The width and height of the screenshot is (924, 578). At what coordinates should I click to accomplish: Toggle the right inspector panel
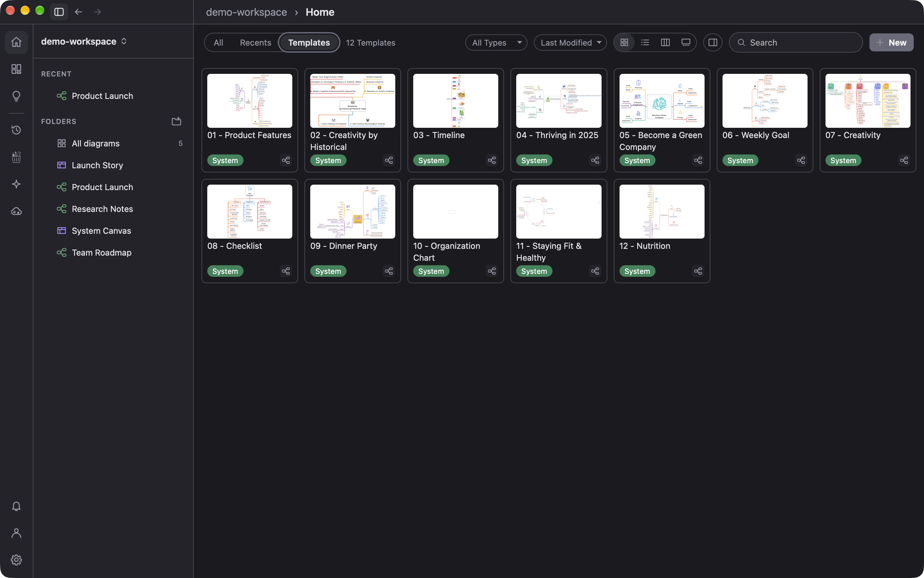click(713, 42)
